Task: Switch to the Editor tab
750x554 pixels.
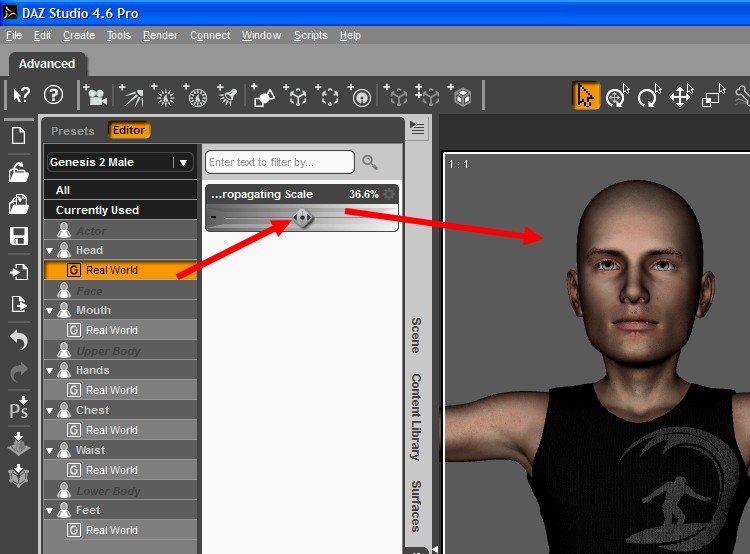Action: tap(129, 130)
